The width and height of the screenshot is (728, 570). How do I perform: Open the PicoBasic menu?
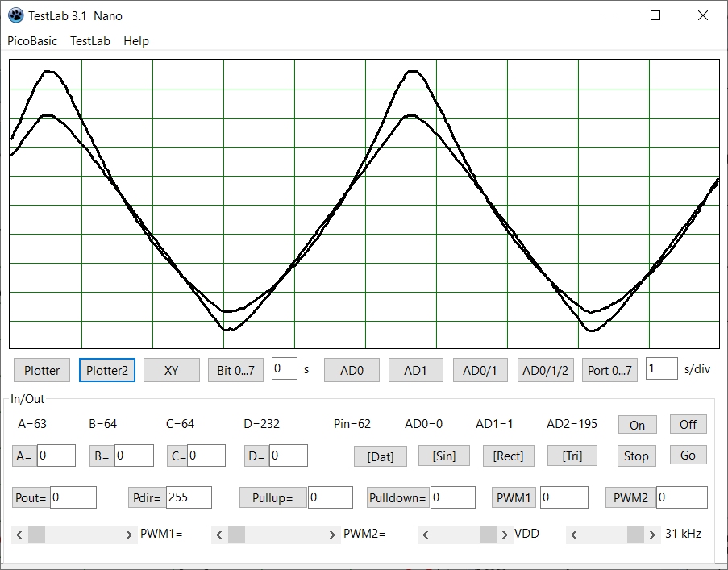(x=32, y=41)
